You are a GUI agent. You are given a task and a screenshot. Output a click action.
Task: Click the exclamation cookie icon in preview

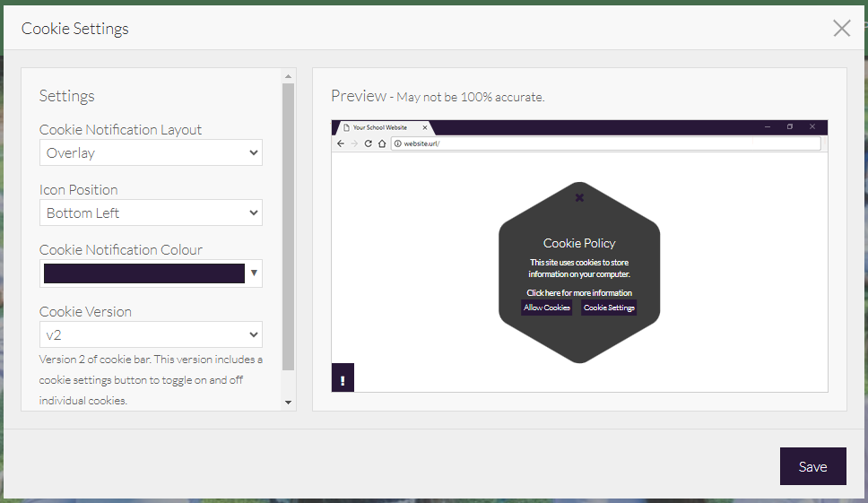(343, 380)
